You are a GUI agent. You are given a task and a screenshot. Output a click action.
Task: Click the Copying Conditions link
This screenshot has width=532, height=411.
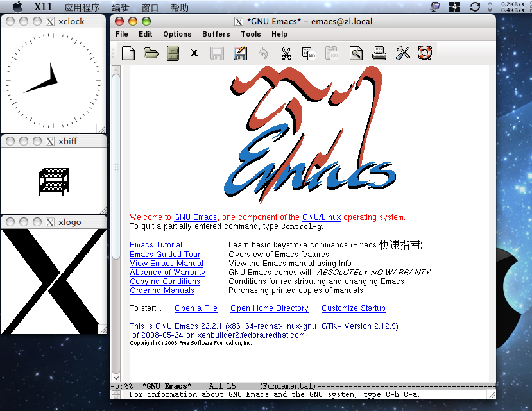[165, 281]
